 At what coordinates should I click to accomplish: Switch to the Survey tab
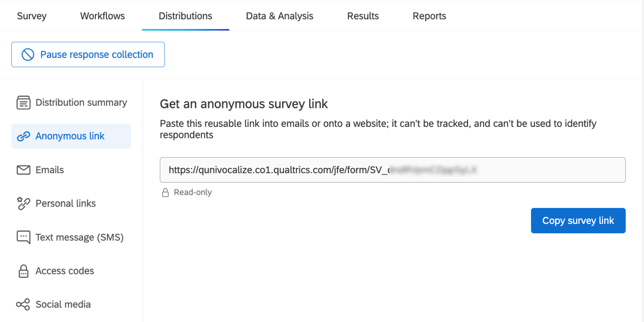coord(31,16)
